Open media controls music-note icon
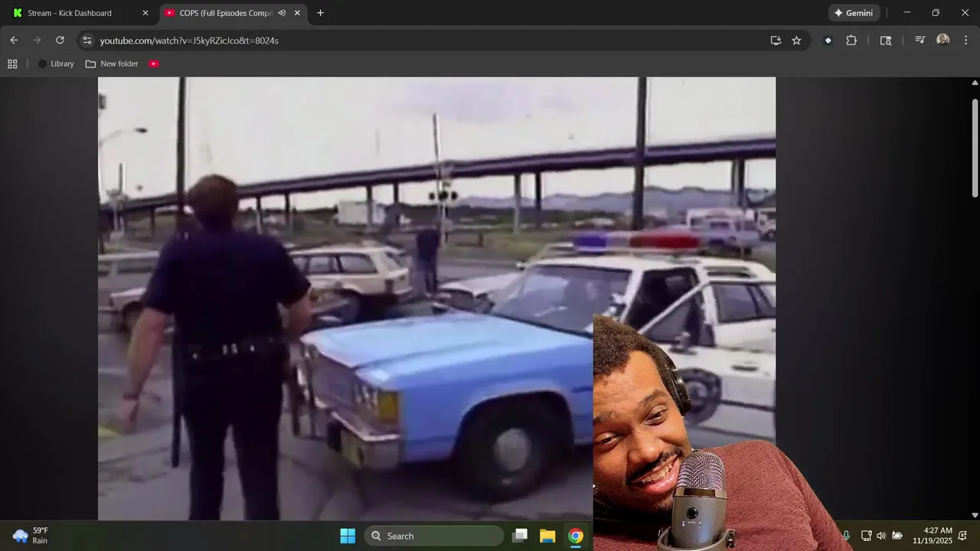This screenshot has height=551, width=980. tap(920, 41)
